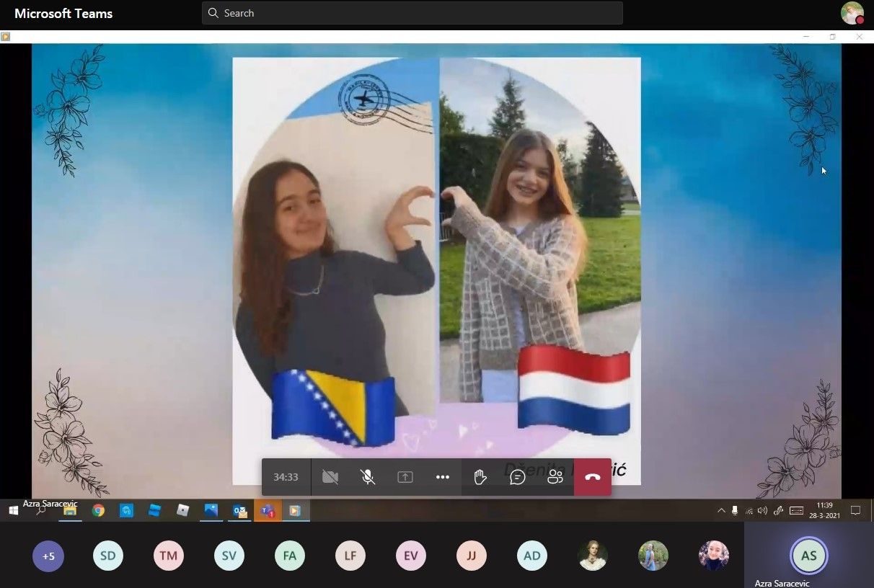874x588 pixels.
Task: Show the meeting chat conversation
Action: (x=518, y=477)
